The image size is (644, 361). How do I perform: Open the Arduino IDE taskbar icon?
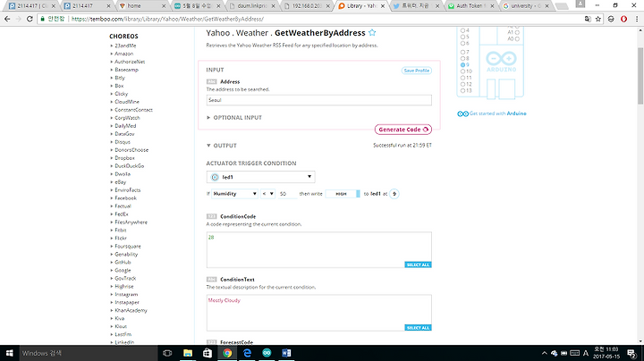point(267,353)
